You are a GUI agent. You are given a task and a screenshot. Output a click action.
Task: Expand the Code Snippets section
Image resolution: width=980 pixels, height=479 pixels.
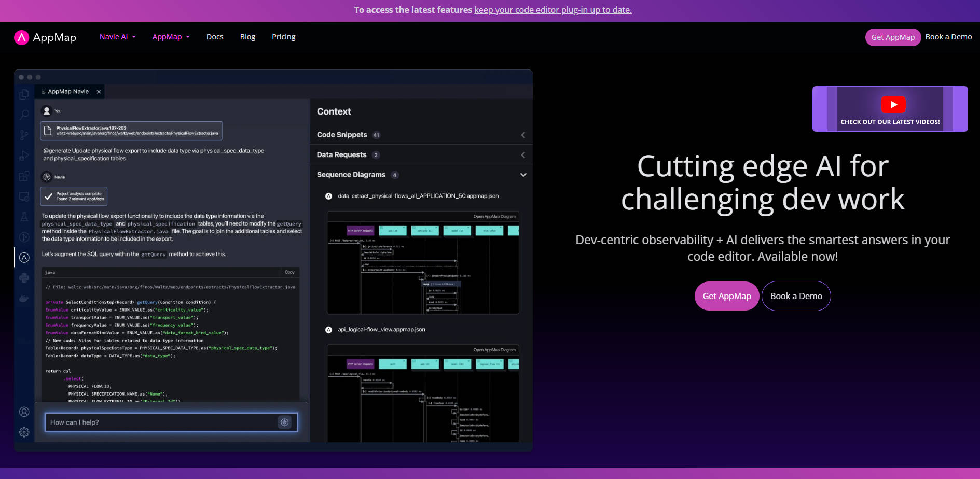click(523, 135)
